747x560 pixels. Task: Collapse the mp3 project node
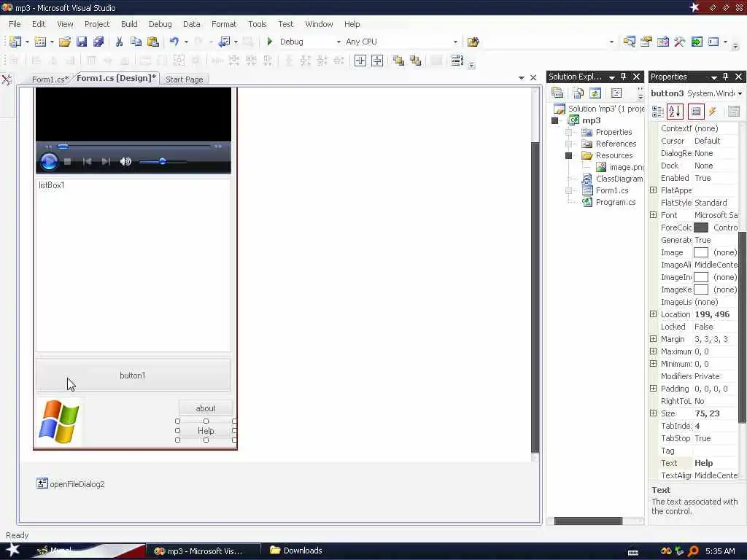pyautogui.click(x=554, y=120)
